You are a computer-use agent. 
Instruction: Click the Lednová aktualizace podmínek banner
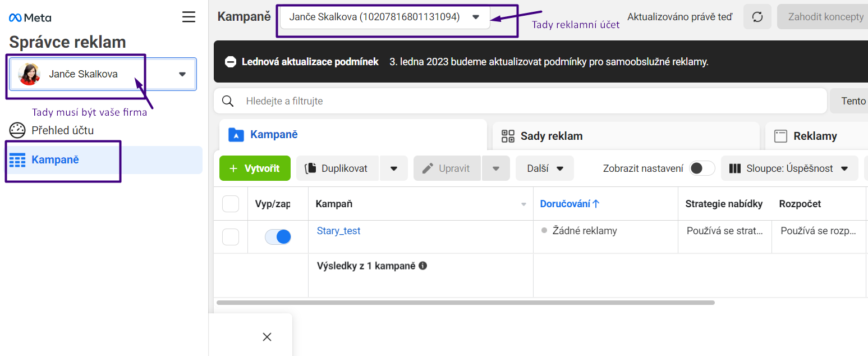pos(541,62)
